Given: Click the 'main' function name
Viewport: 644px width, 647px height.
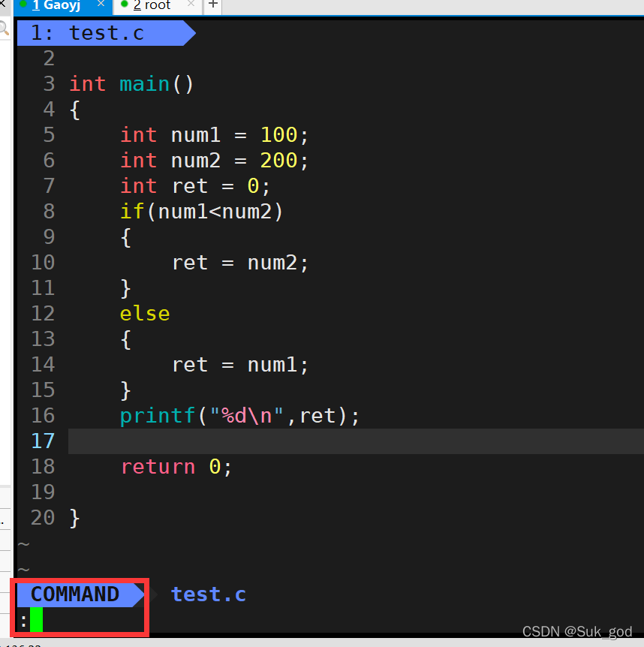Looking at the screenshot, I should [144, 85].
